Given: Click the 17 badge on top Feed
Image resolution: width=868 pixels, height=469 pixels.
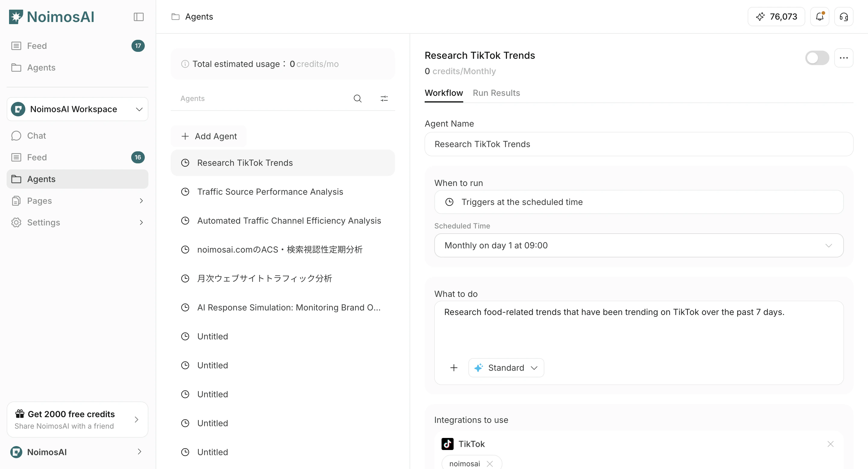Looking at the screenshot, I should tap(138, 46).
